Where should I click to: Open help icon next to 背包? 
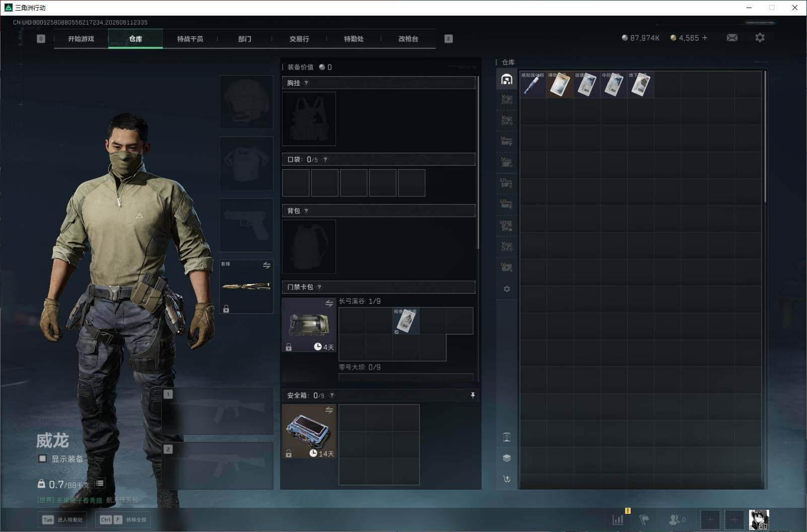click(x=306, y=211)
